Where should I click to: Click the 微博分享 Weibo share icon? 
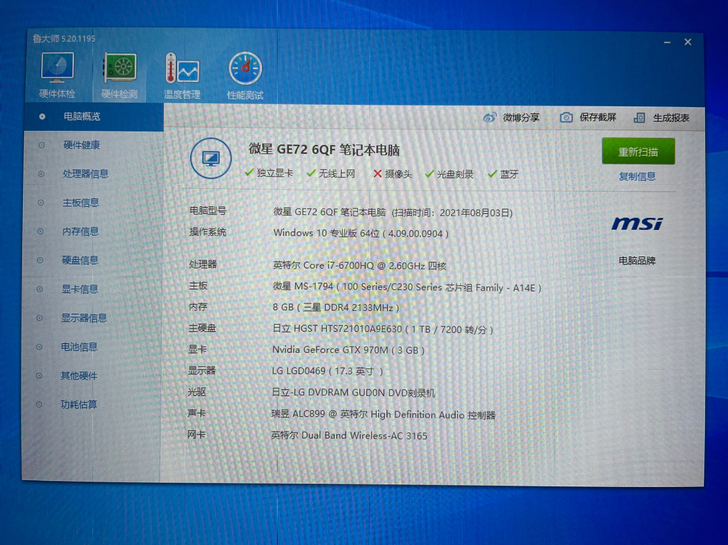click(x=489, y=117)
